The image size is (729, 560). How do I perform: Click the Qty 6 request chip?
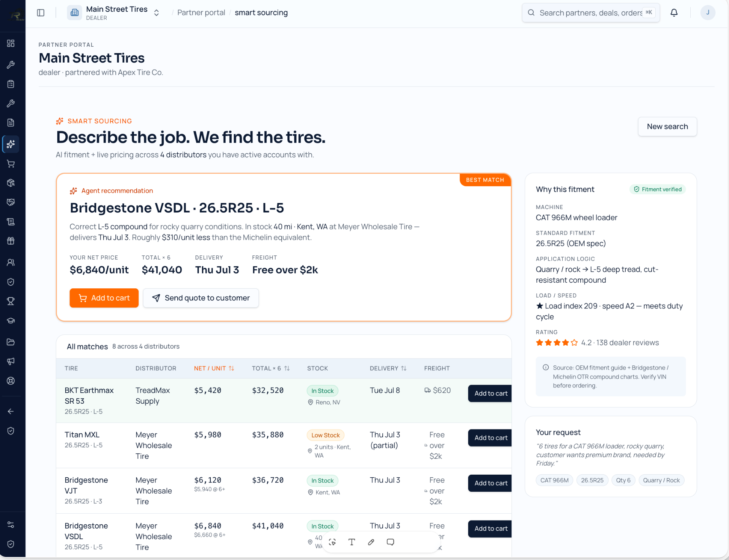pyautogui.click(x=623, y=480)
